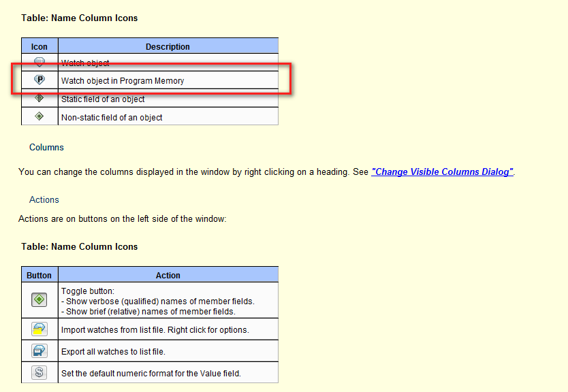Click the upper "Table: Name Column Icons" title
Screen dimensions: 568x392
click(x=79, y=18)
